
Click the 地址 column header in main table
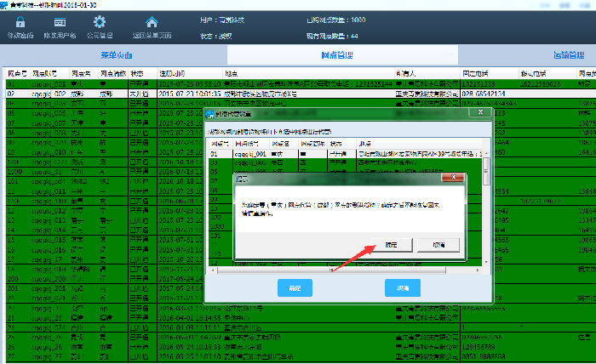pyautogui.click(x=230, y=74)
